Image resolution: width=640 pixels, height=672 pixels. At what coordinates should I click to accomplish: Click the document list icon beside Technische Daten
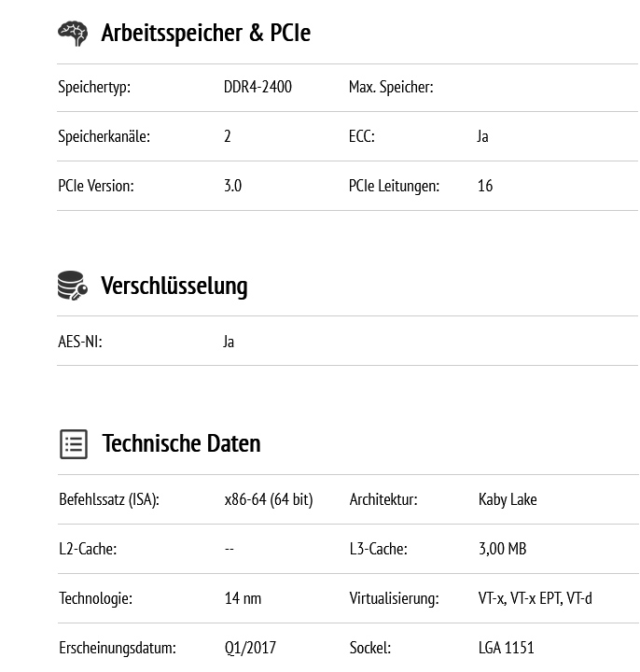click(x=74, y=444)
